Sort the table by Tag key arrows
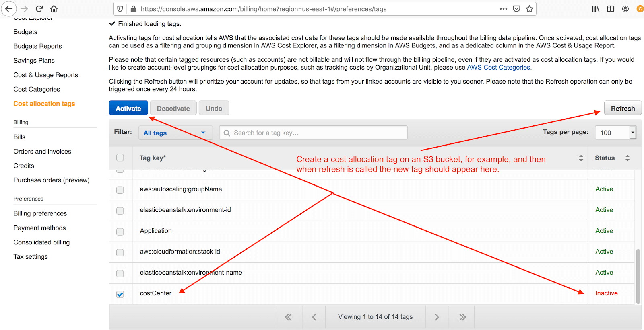This screenshot has width=644, height=330. [581, 158]
